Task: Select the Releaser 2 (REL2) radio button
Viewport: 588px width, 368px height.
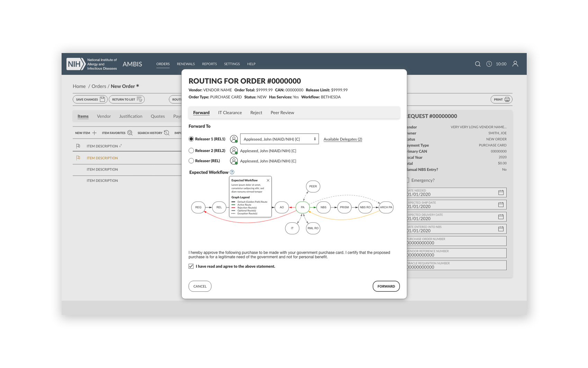Action: click(191, 151)
